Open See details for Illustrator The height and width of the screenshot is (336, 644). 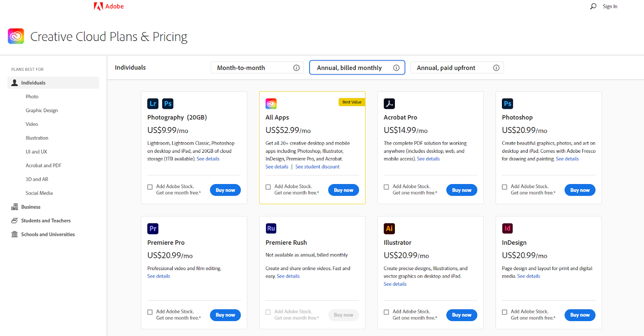point(395,284)
